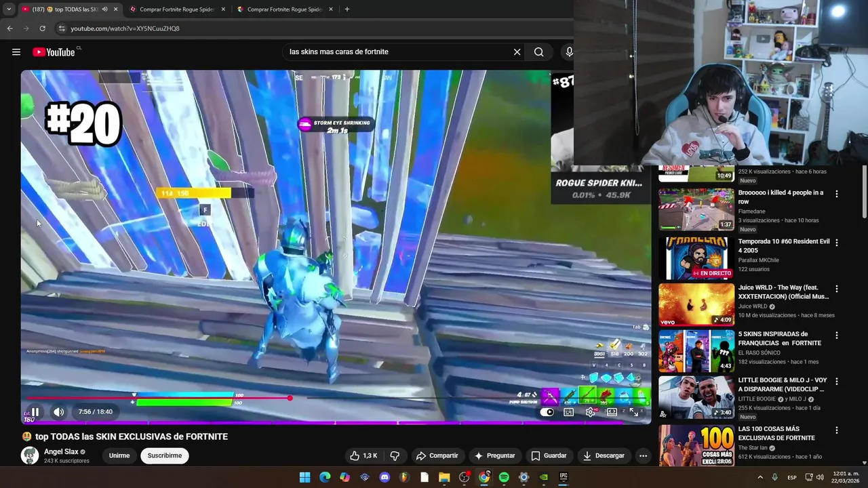The image size is (868, 488).
Task: Toggle subtitles in the video player
Action: click(x=569, y=412)
